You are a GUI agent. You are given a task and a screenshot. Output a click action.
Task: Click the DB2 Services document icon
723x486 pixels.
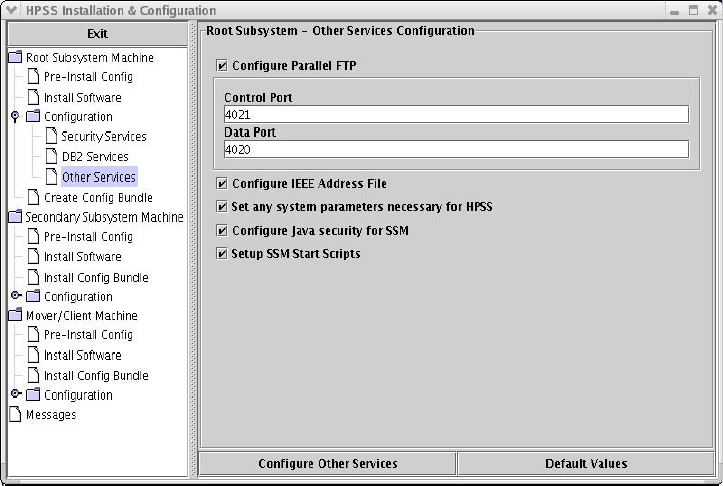[x=52, y=156]
